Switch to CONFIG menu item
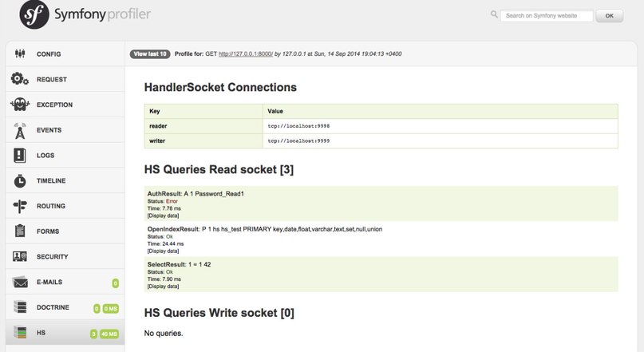 coord(65,53)
